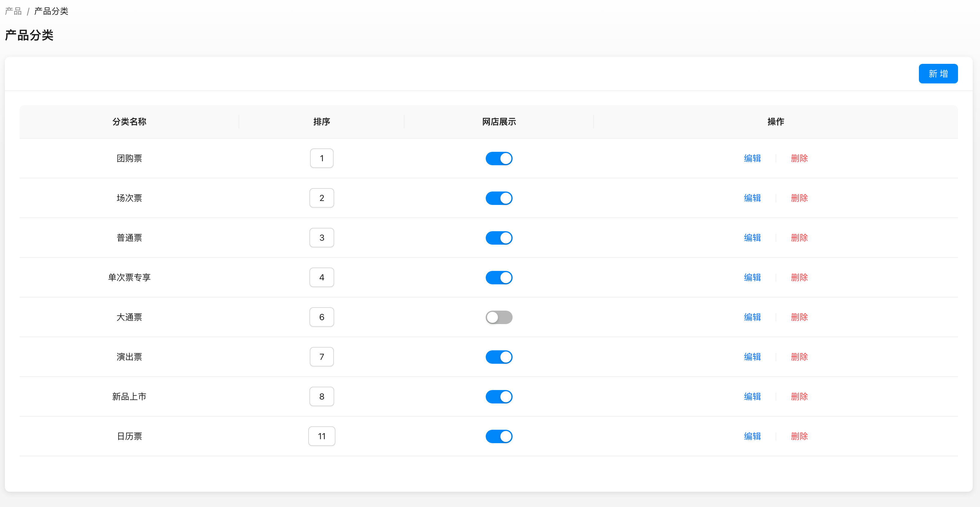Click the 排序 input of 演出票
Viewport: 980px width, 507px height.
click(x=321, y=357)
